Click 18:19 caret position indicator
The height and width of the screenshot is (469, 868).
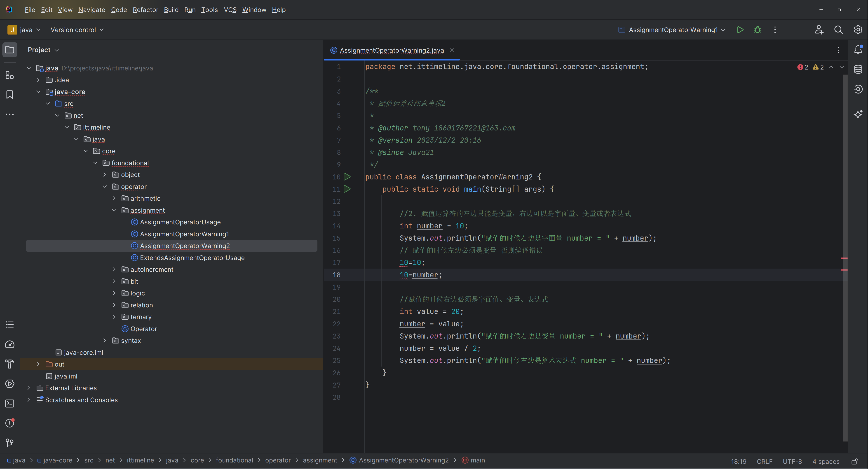[739, 461]
